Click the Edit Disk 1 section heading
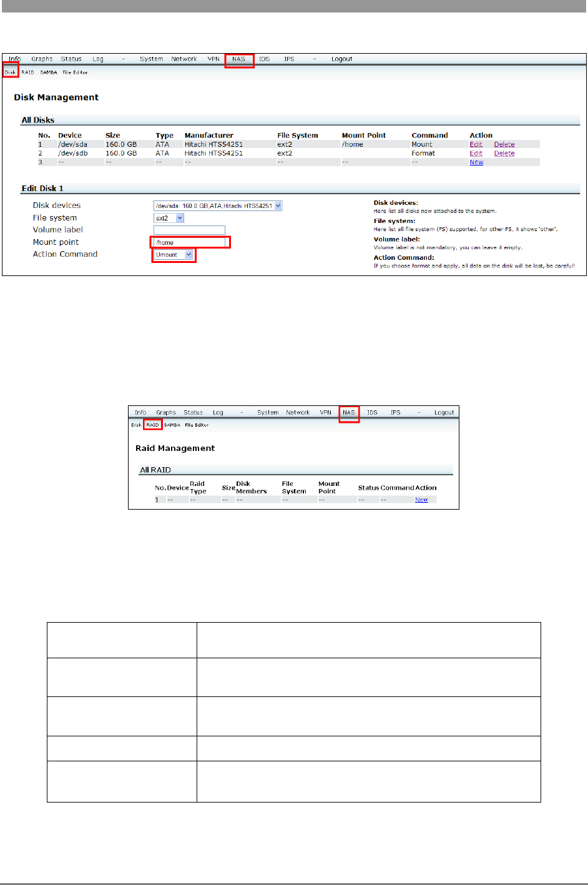Image resolution: width=588 pixels, height=885 pixels. 42,188
